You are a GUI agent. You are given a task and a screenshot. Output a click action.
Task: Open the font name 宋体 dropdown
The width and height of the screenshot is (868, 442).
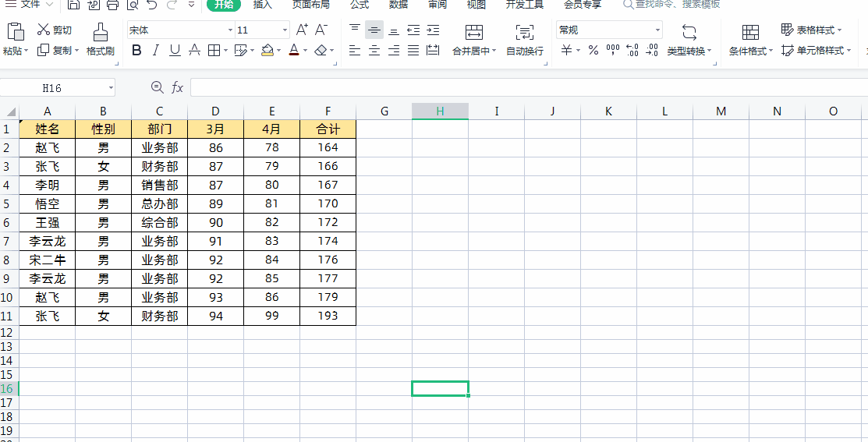230,30
